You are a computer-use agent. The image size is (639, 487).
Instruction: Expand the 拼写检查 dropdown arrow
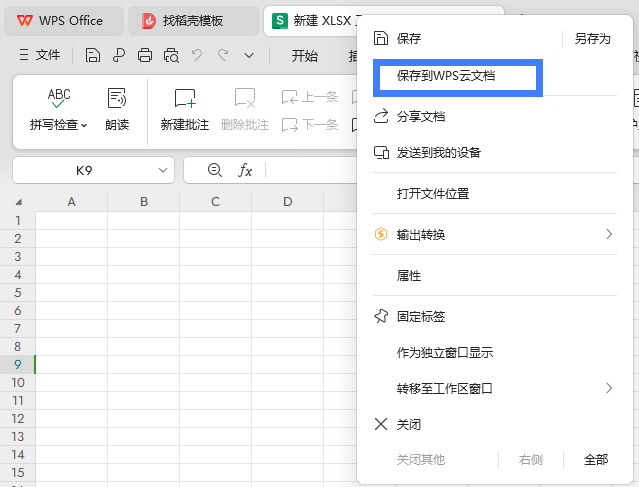[84, 125]
